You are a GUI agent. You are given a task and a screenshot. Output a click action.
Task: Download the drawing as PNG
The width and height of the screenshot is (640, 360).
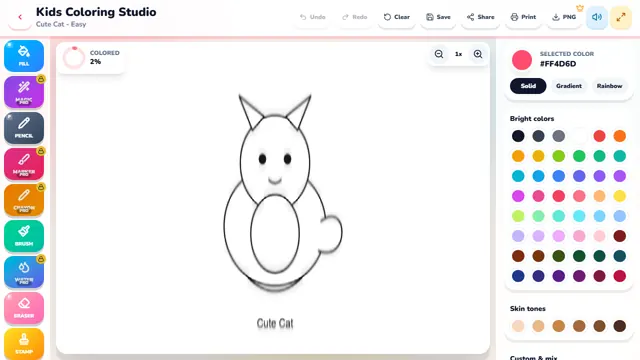[x=564, y=17]
